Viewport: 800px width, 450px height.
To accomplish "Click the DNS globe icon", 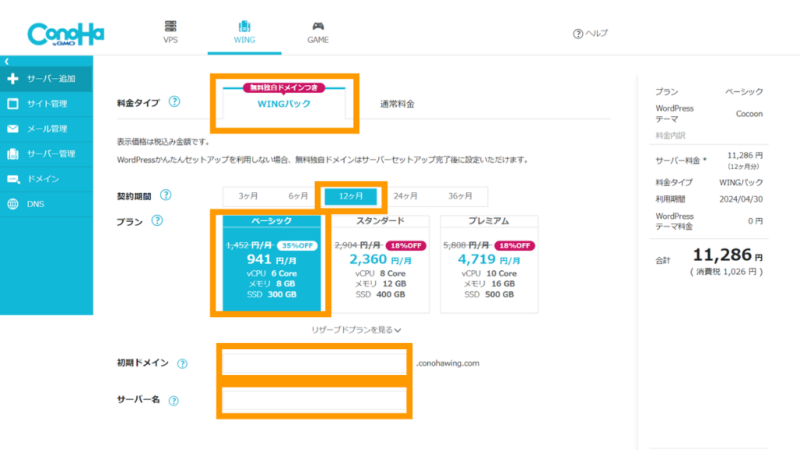I will tap(13, 204).
